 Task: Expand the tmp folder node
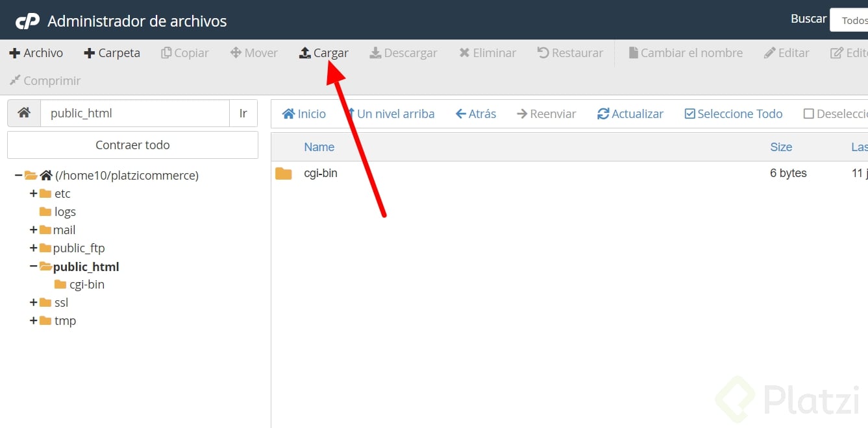pos(33,321)
